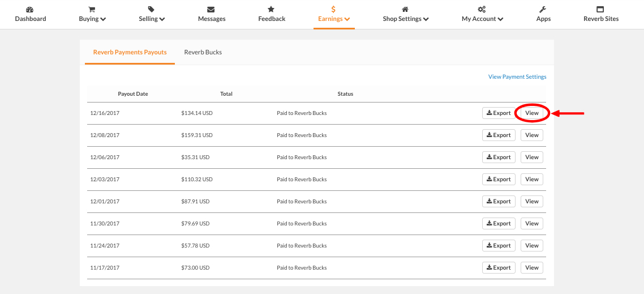Image resolution: width=644 pixels, height=294 pixels.
Task: Export the $35.31 USD payout
Action: [499, 157]
